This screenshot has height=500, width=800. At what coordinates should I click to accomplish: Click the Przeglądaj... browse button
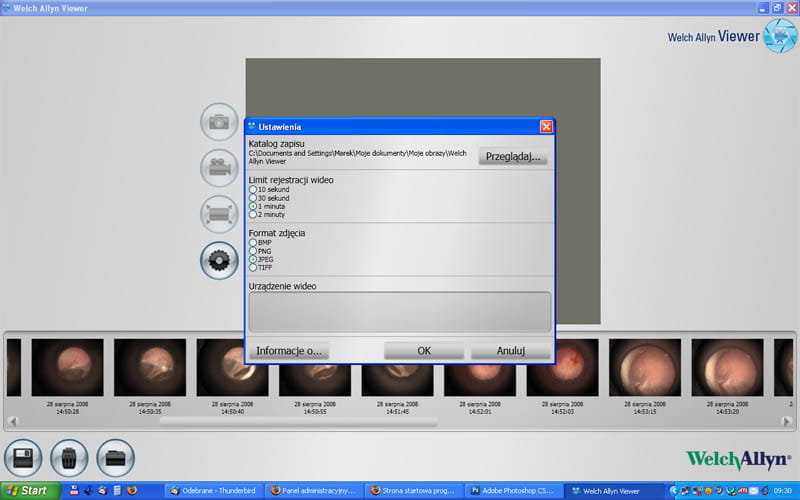point(513,157)
